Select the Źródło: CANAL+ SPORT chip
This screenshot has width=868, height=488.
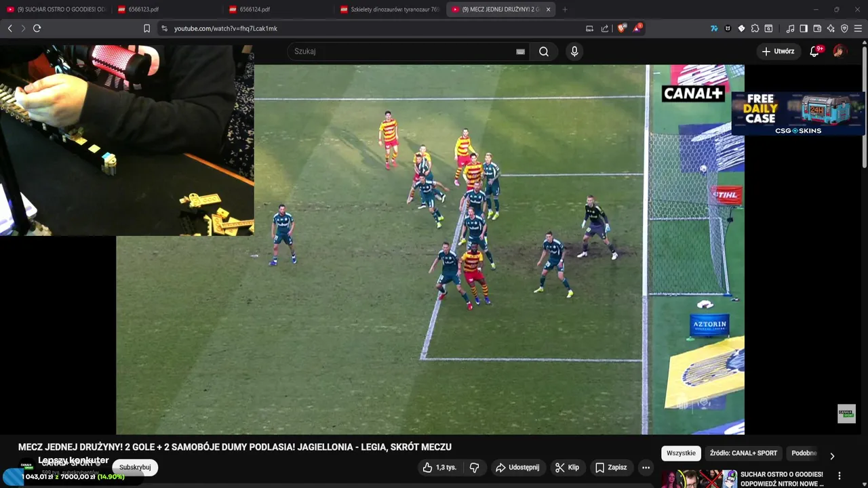(743, 453)
